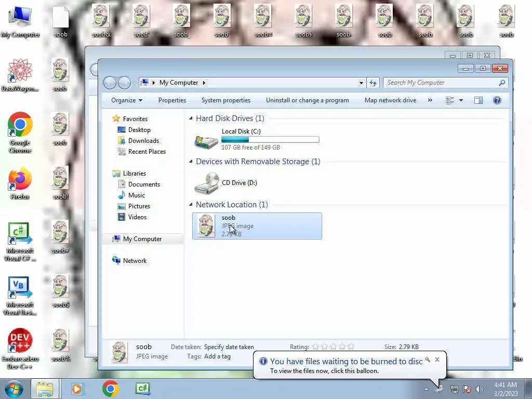Open Embarcadero Dev-C++ desktop shortcut

[20, 349]
